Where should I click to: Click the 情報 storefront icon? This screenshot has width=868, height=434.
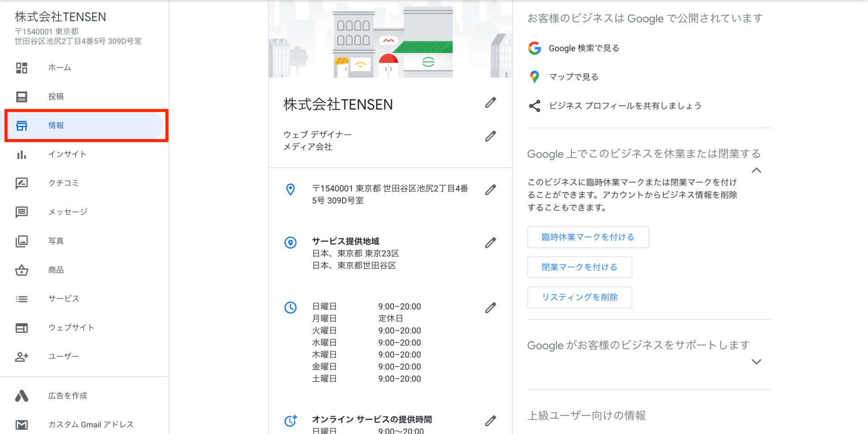point(22,126)
